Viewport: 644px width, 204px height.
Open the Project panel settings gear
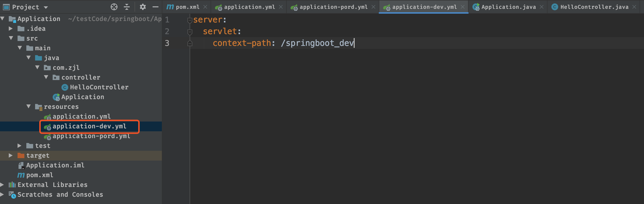(143, 7)
